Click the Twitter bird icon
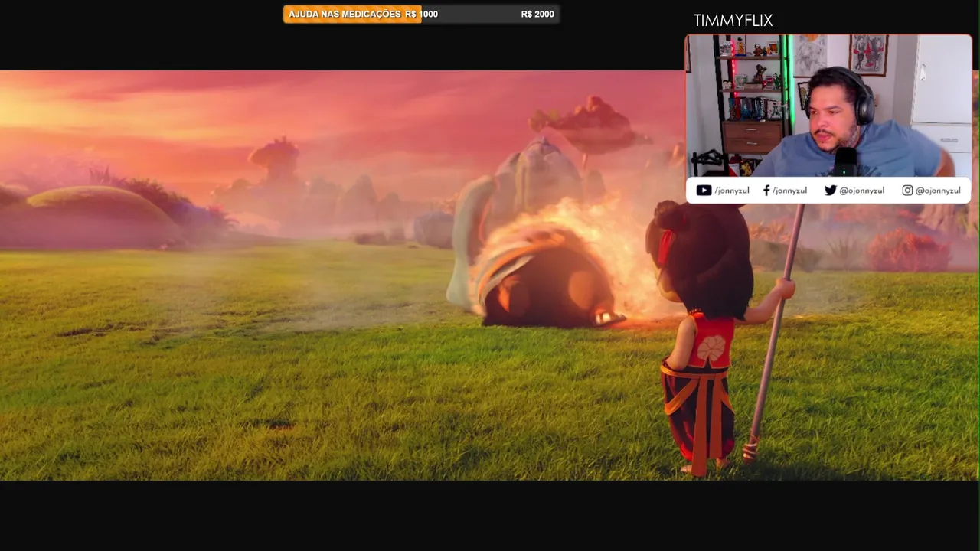The height and width of the screenshot is (551, 980). pyautogui.click(x=830, y=191)
